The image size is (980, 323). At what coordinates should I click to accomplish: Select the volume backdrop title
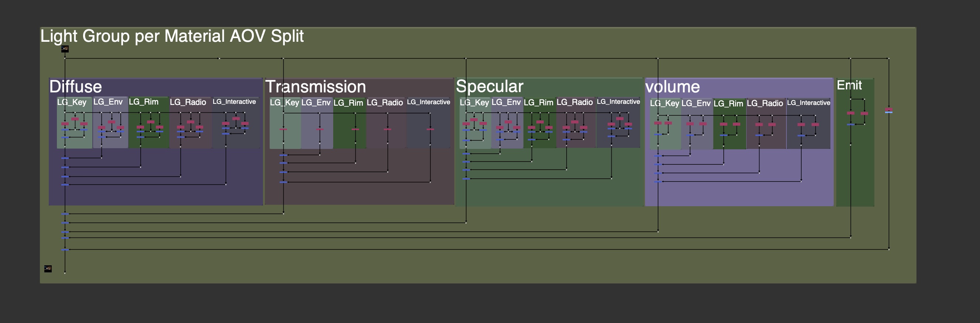click(x=672, y=87)
